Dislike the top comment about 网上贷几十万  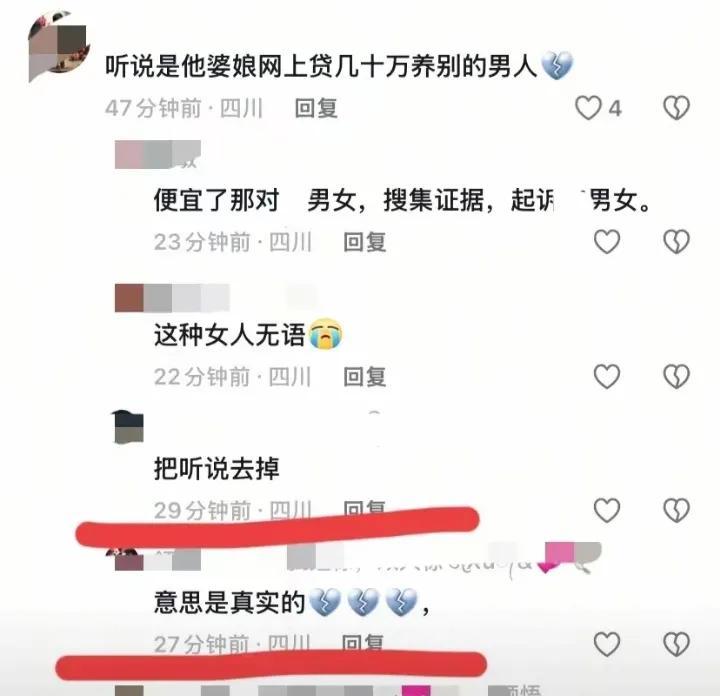(x=676, y=108)
